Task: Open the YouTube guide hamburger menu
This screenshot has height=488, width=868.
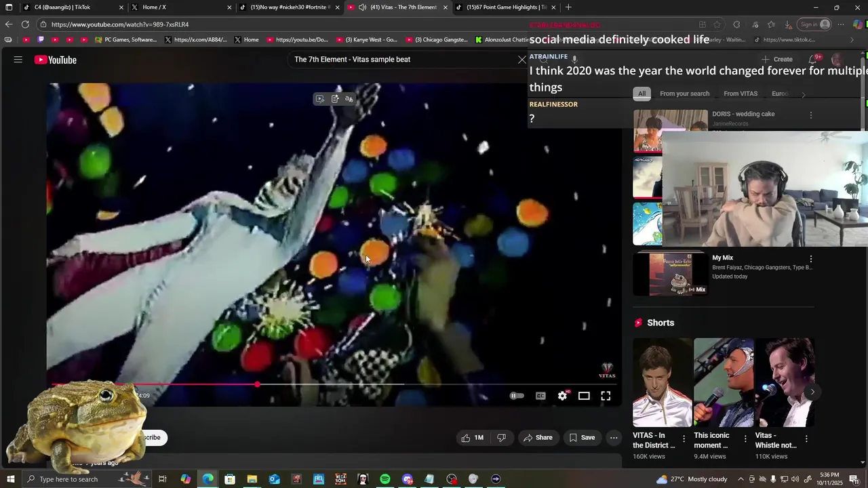Action: click(x=18, y=60)
